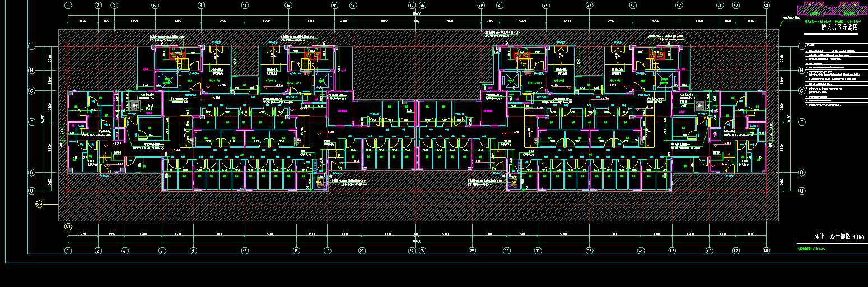Select grid axis bubble number 32
Image resolution: width=868 pixels, height=287 pixels.
pyautogui.click(x=506, y=251)
